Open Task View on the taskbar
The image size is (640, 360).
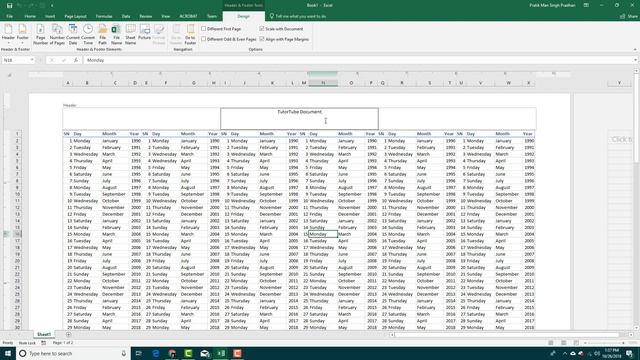point(139,353)
